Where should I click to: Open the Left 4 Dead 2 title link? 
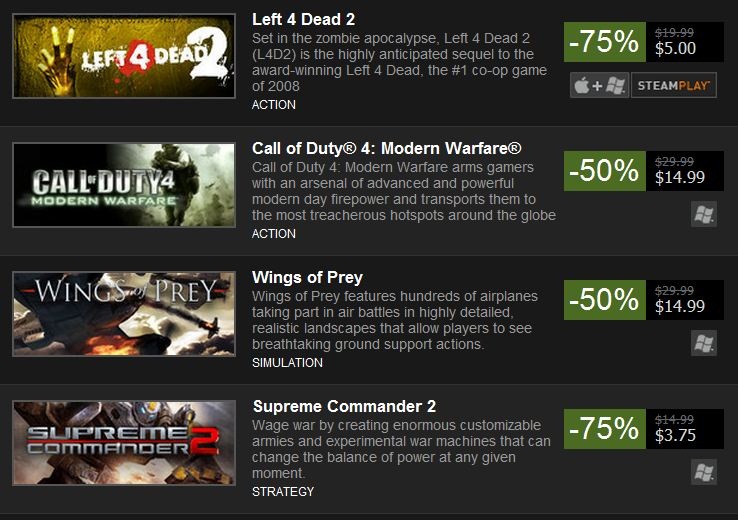tap(304, 19)
